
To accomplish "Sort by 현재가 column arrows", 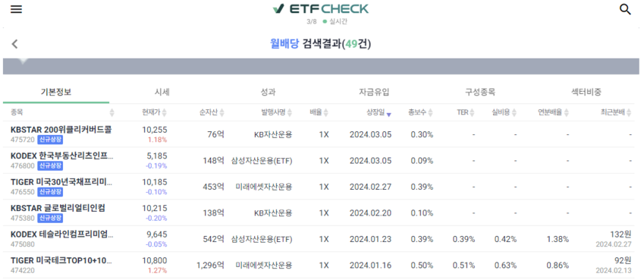I will (165, 112).
